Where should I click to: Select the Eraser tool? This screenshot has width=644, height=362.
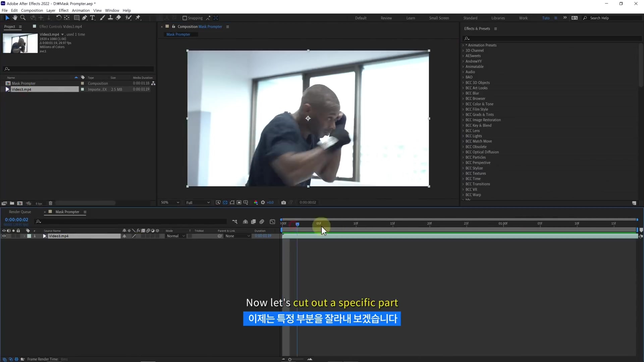coord(118,18)
